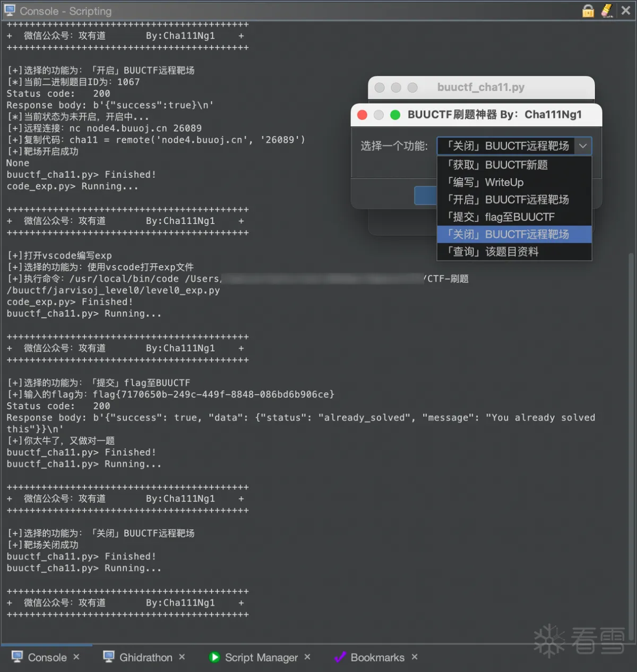Open the Script Manager tab
Image resolution: width=637 pixels, height=672 pixels.
coord(261,657)
